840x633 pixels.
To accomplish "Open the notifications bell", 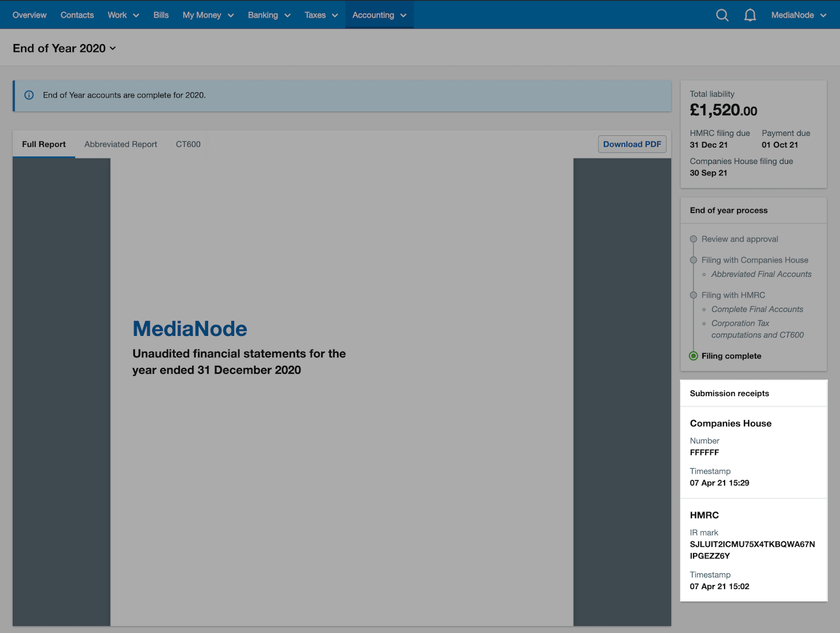I will [750, 15].
